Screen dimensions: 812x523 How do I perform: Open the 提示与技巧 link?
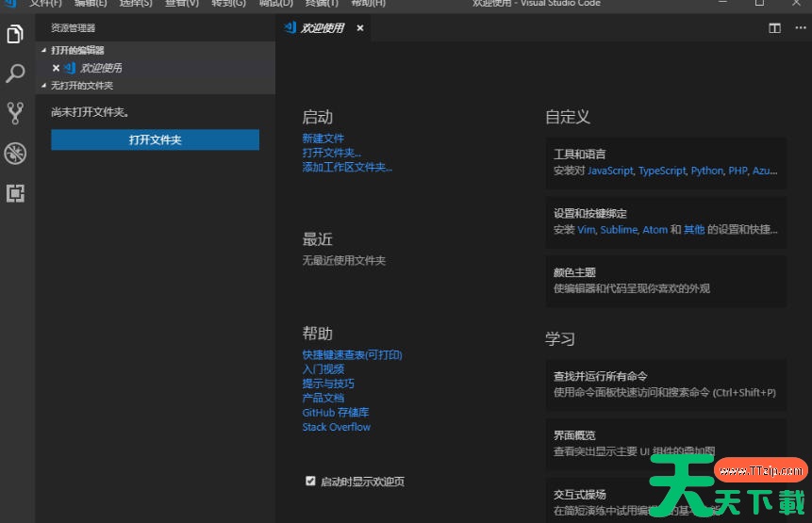coord(328,384)
